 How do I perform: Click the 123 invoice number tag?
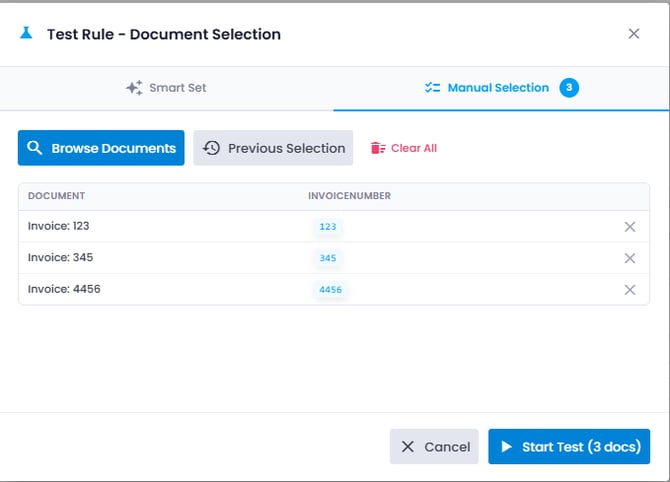pos(328,227)
